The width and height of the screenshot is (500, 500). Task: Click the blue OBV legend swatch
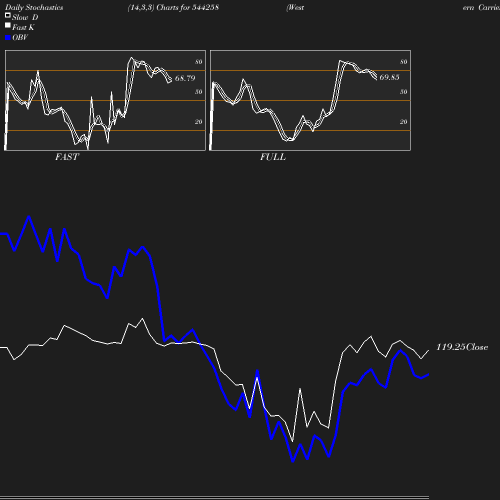(x=8, y=38)
